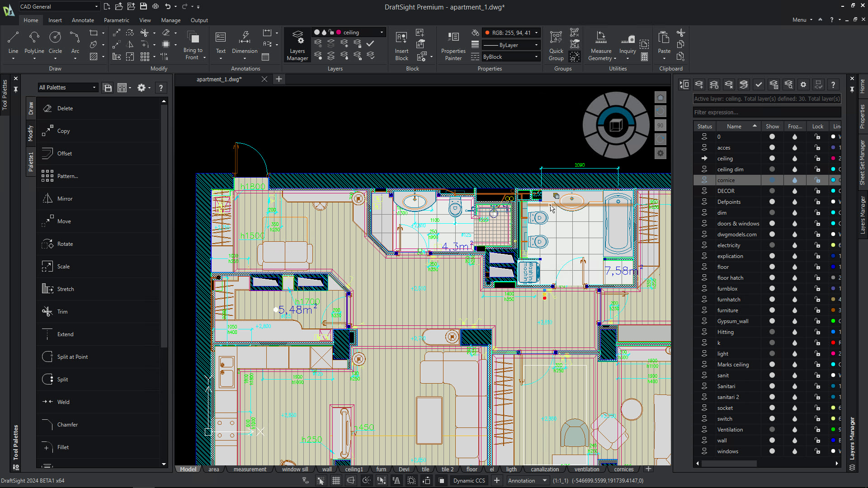
Task: Open the ventilation sheet tab
Action: click(586, 469)
